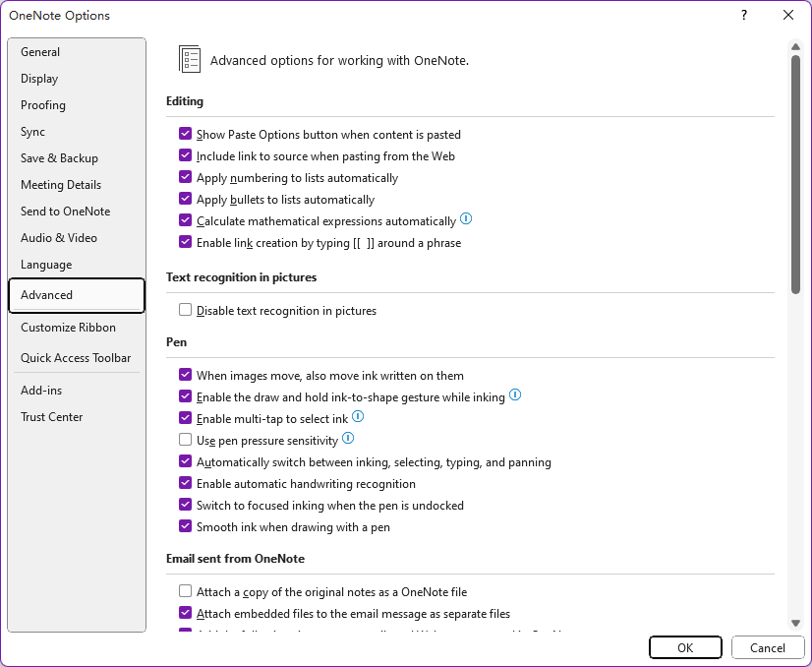This screenshot has width=812, height=667.
Task: Click scrollbar down arrow
Action: [795, 623]
